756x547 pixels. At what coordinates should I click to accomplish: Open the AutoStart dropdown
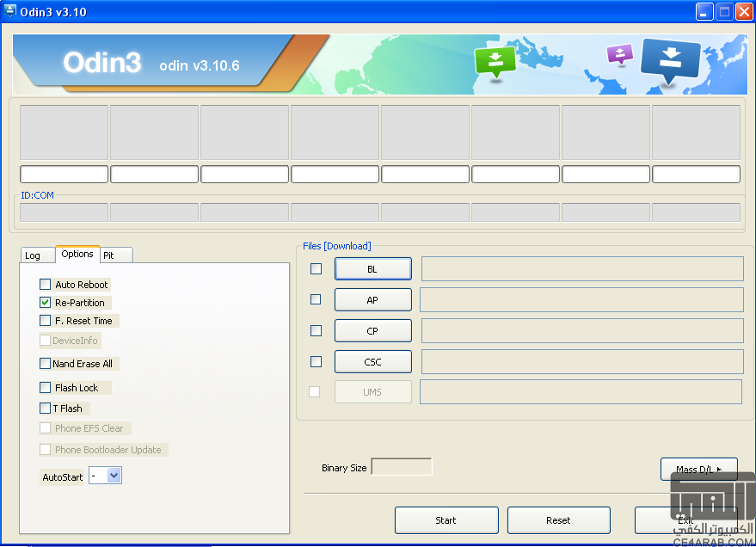114,476
